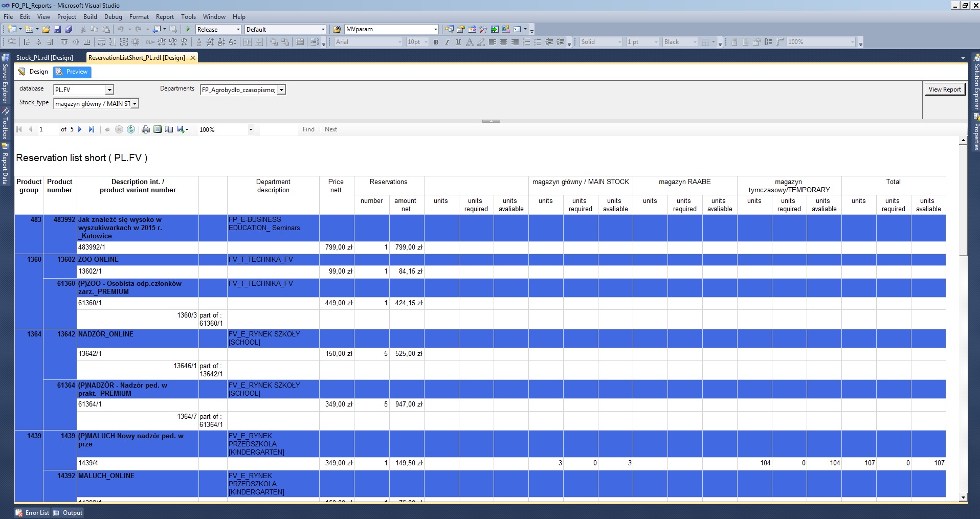This screenshot has height=519, width=980.
Task: Expand the Departments parameter dropdown
Action: 281,90
